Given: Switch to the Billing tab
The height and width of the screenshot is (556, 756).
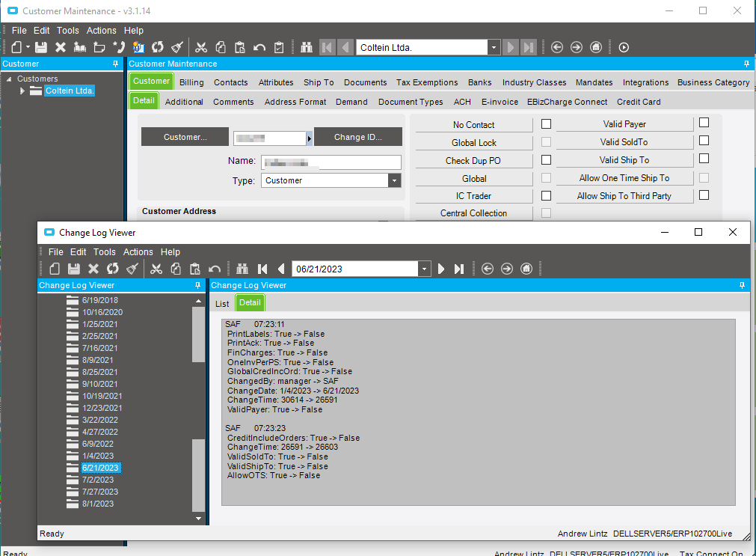Looking at the screenshot, I should coord(191,82).
